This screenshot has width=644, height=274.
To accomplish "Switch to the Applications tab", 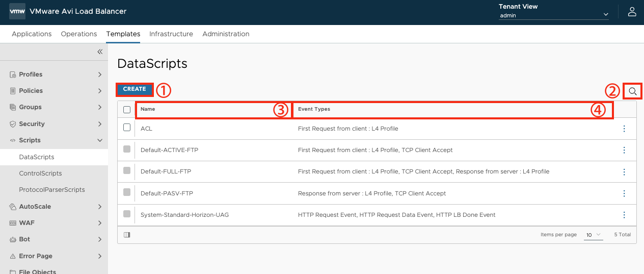I will click(x=32, y=34).
